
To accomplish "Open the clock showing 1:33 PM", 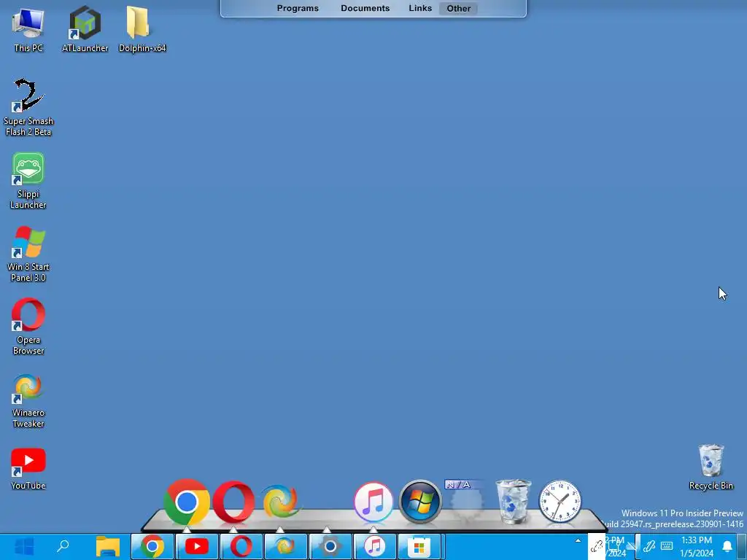I will click(x=697, y=547).
